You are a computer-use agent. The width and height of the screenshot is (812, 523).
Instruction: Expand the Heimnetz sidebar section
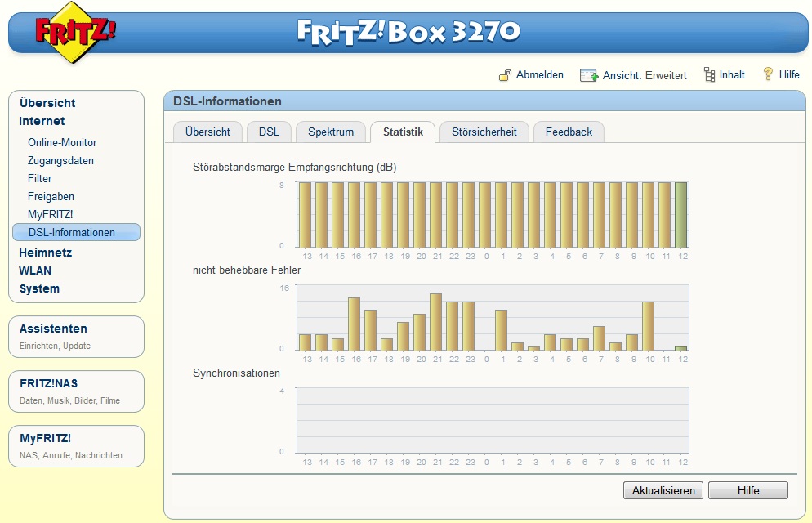pos(46,253)
